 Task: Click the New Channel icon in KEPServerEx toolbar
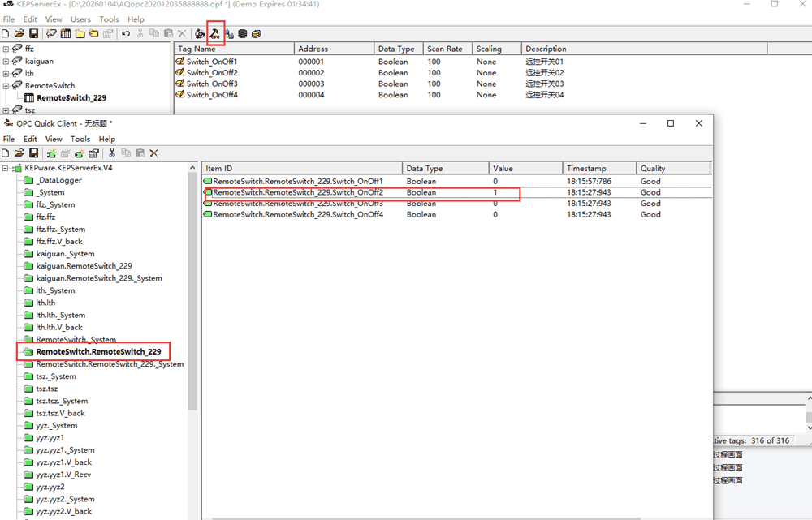click(52, 33)
